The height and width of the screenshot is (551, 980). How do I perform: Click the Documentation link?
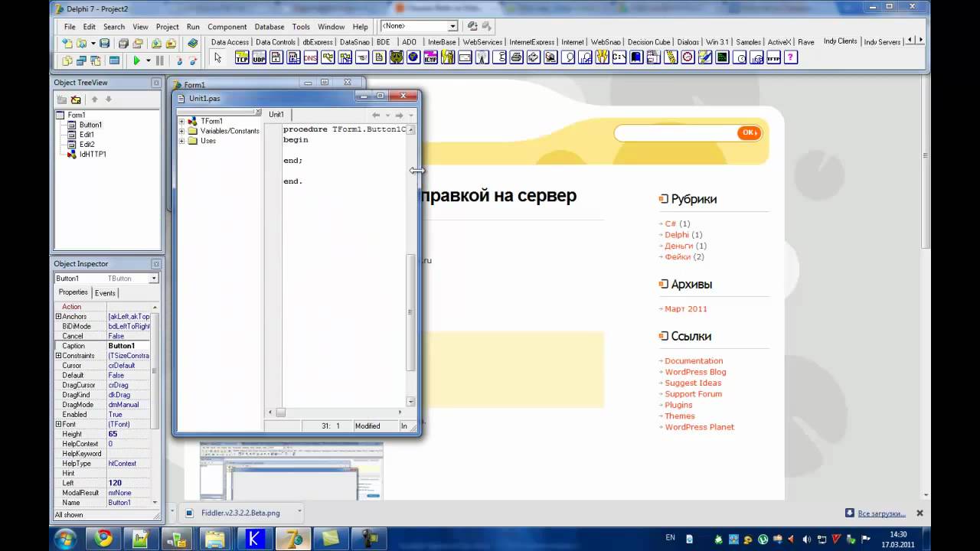point(694,361)
